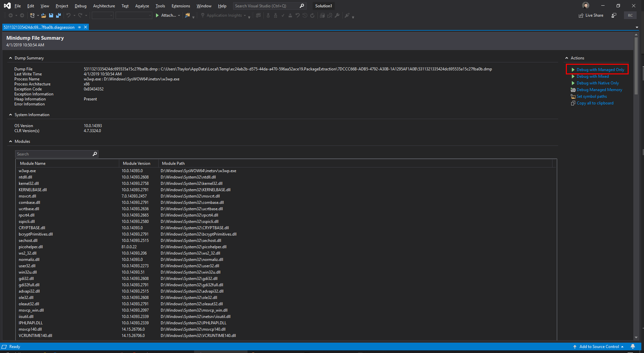Click the Save All icon
This screenshot has width=644, height=353.
[x=58, y=15]
